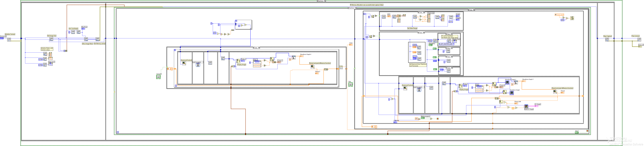Select the uc480 Init node under Initialize Camera

(9, 40)
